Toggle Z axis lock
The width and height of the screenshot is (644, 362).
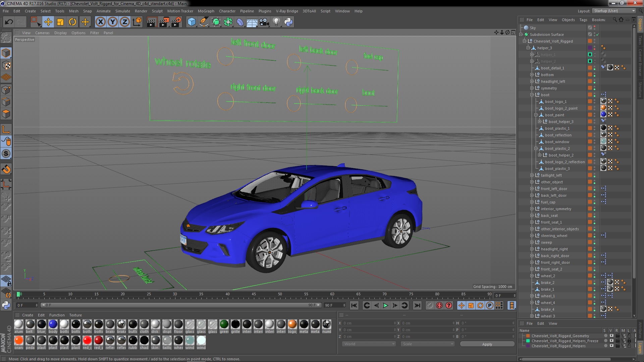(125, 22)
